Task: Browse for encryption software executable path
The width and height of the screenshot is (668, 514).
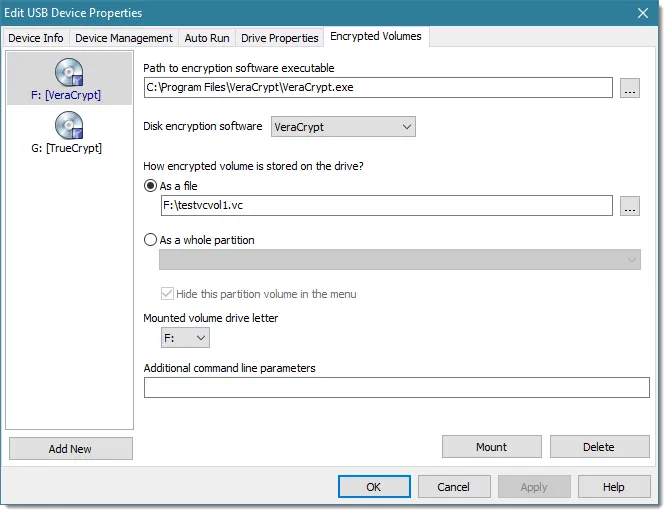Action: 630,88
